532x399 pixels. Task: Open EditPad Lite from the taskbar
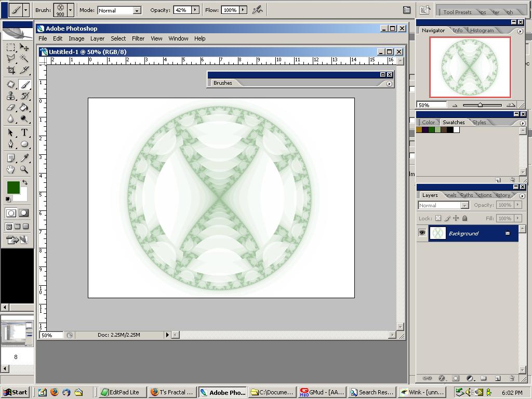[x=121, y=392]
